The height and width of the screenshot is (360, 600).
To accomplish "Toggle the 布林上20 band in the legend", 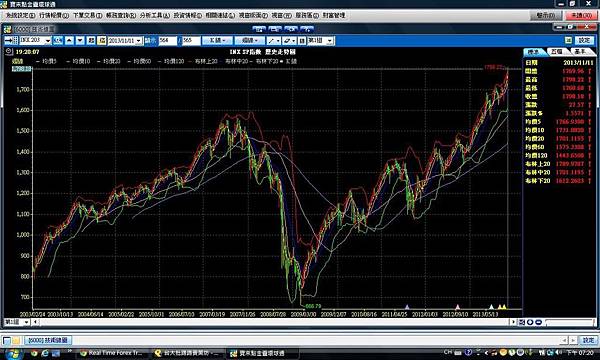I will (x=203, y=61).
